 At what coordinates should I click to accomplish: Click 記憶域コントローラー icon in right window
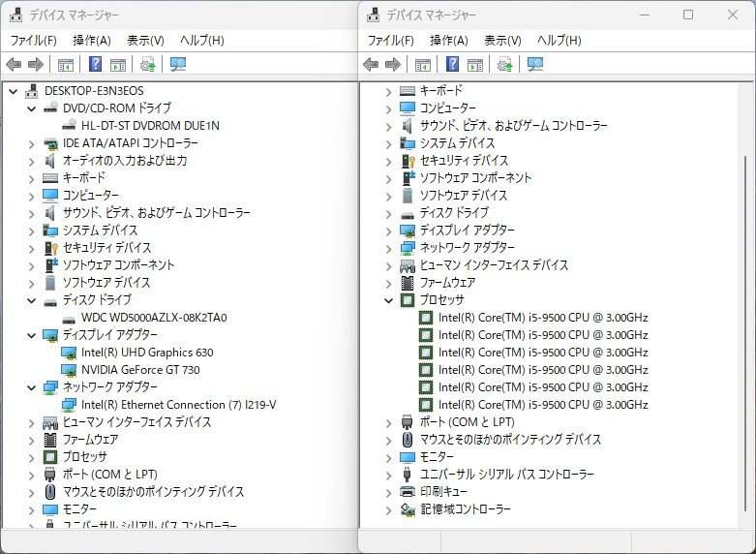(x=408, y=509)
